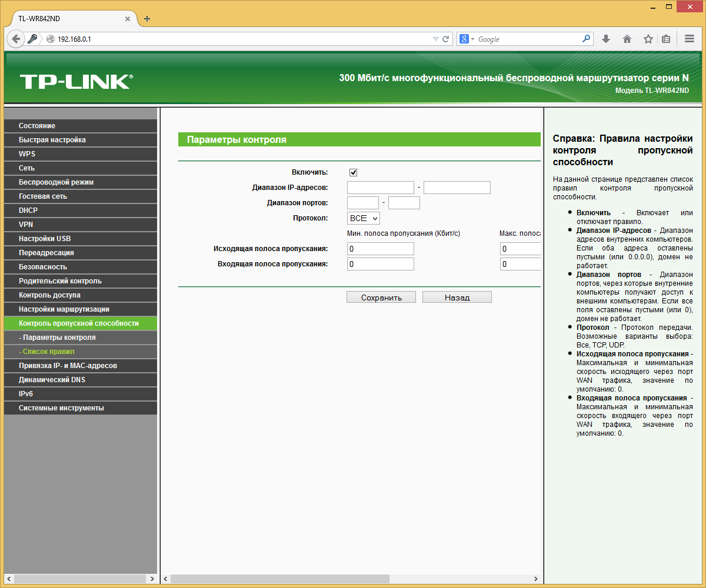The height and width of the screenshot is (588, 706).
Task: Open the Downloads arrow icon
Action: (606, 39)
